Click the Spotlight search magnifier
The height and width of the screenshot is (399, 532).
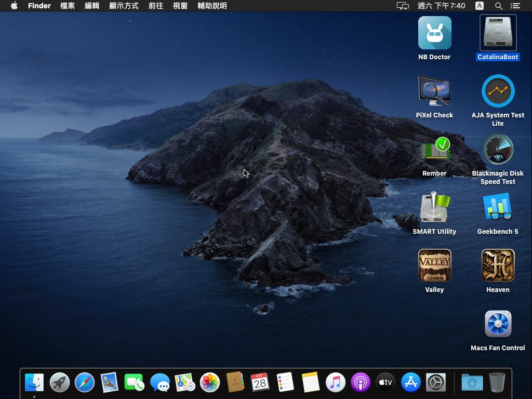click(x=498, y=6)
